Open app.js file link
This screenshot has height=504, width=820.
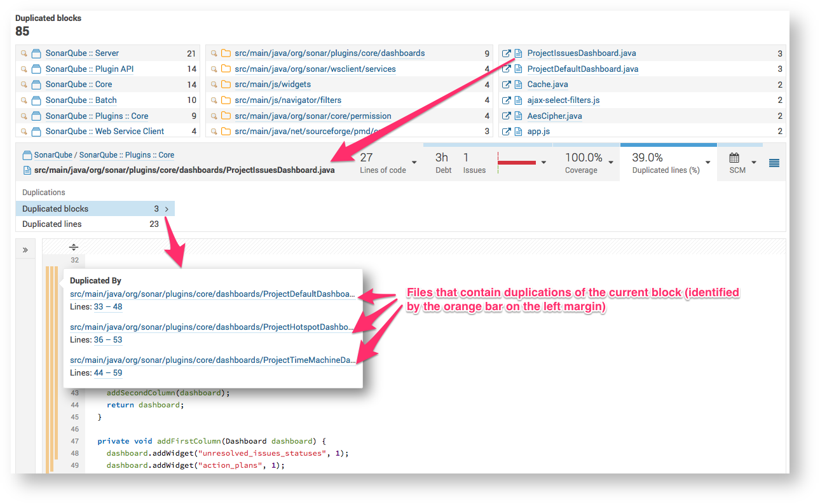(x=538, y=132)
